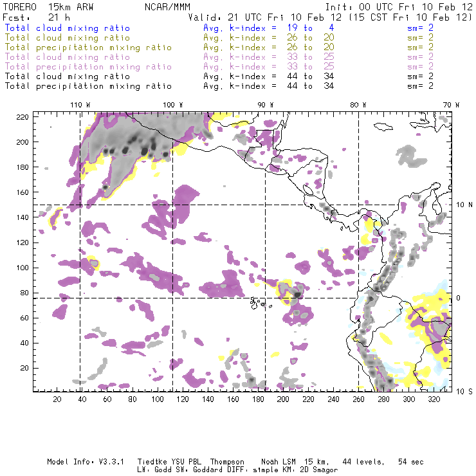Click the "10 S" latitude label
Viewport: 476px width, 476px height.
[464, 392]
